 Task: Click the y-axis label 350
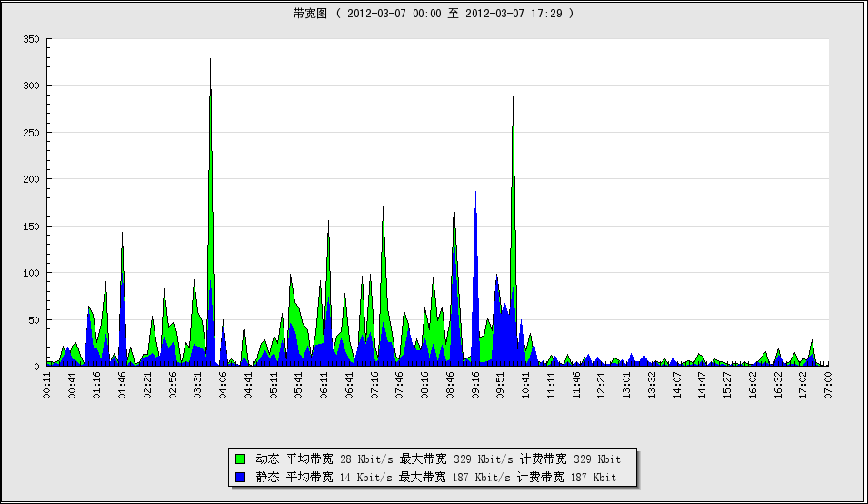pyautogui.click(x=31, y=39)
